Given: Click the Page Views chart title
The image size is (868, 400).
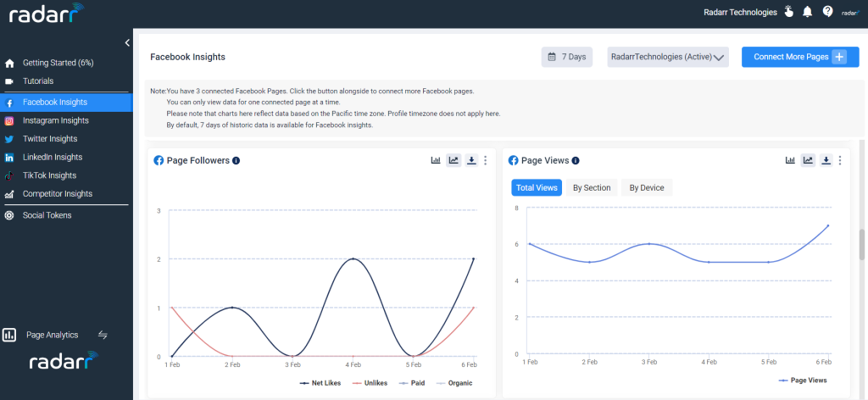Looking at the screenshot, I should point(545,160).
